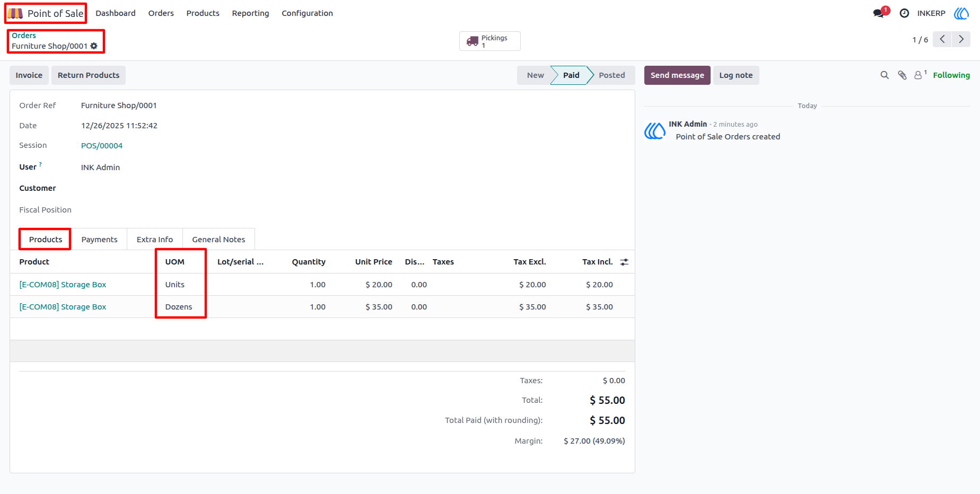Screen dimensions: 980x494
Task: Click the Log note button
Action: (x=736, y=75)
